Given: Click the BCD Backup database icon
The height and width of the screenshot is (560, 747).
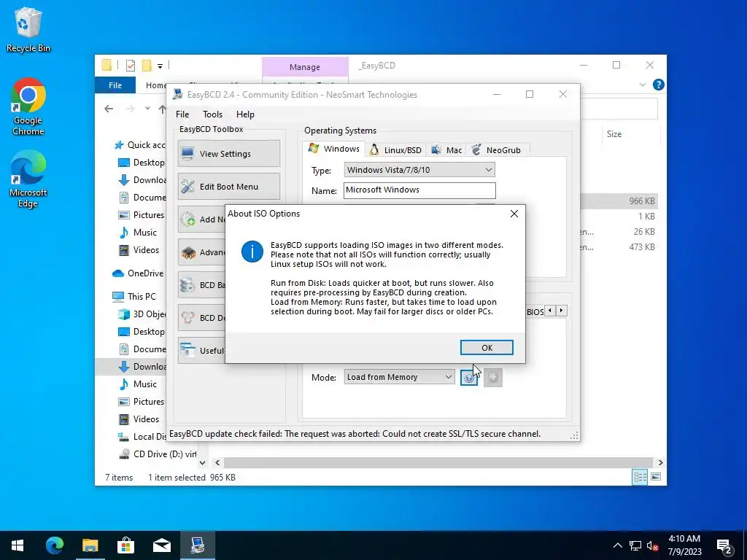Looking at the screenshot, I should [187, 285].
